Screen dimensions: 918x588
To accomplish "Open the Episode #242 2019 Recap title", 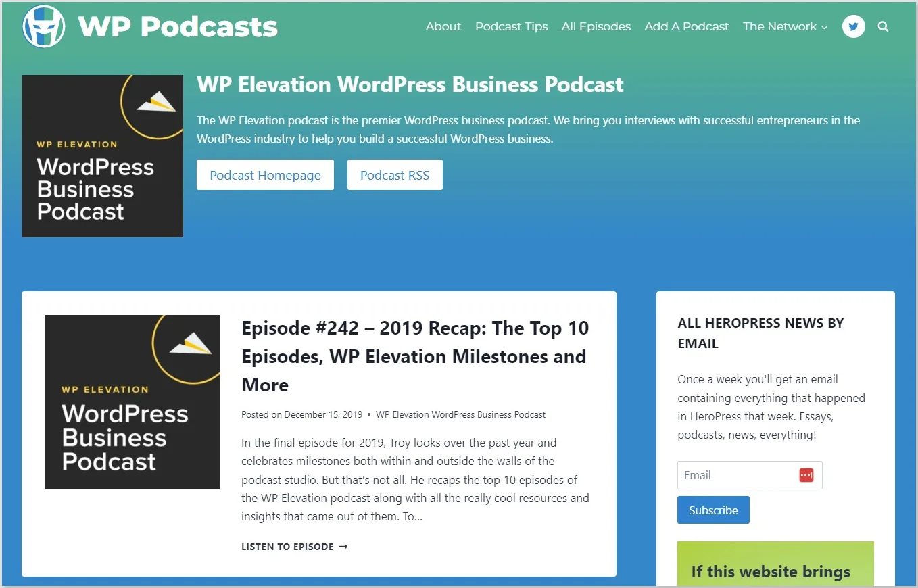I will (415, 356).
